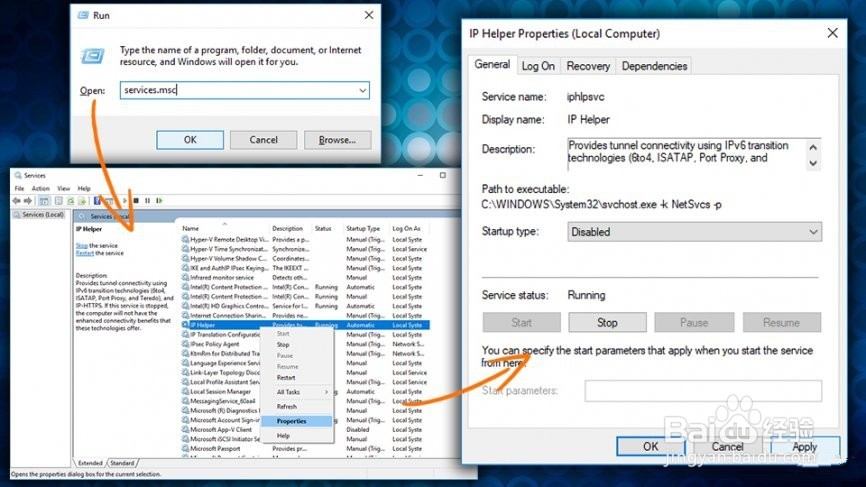This screenshot has width=866, height=487.
Task: Click Stop Service square toolbar icon
Action: point(136,200)
